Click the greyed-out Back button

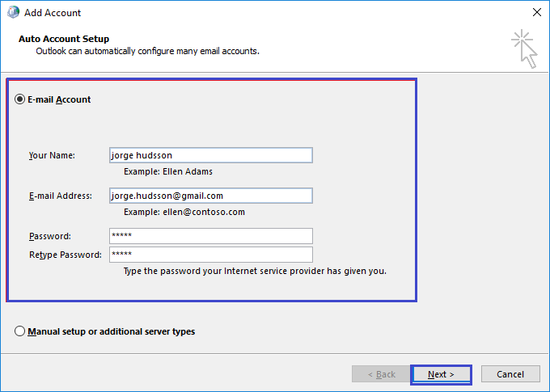[381, 374]
